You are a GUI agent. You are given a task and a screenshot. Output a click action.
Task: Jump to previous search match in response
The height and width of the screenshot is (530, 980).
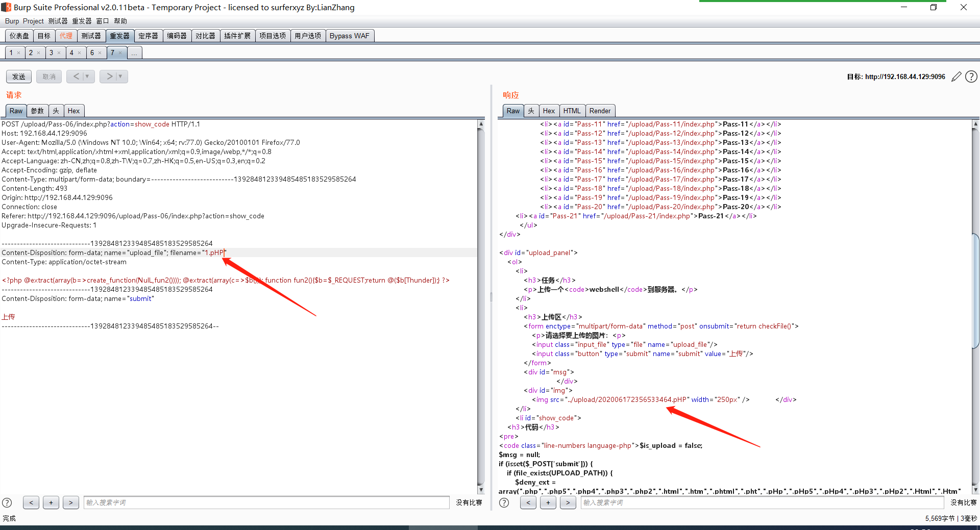point(528,502)
